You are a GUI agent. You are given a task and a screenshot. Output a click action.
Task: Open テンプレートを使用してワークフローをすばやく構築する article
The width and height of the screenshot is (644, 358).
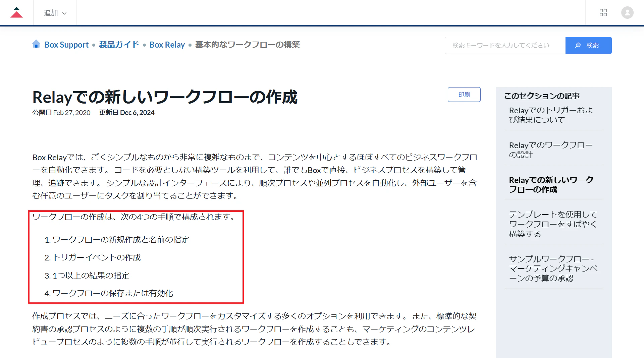click(553, 224)
